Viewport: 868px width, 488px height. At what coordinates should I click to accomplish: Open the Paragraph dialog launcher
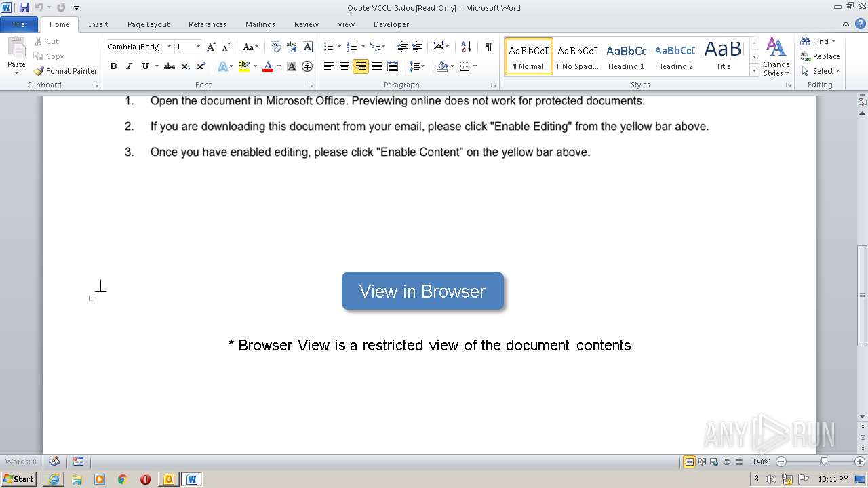[493, 85]
